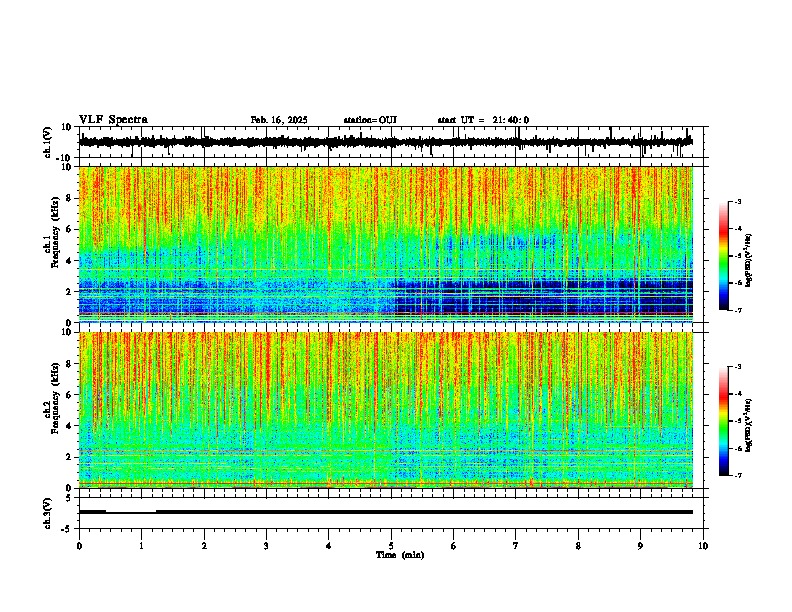Click the ch.2 color bar log(PSD) label
This screenshot has width=792, height=612.
click(x=749, y=425)
